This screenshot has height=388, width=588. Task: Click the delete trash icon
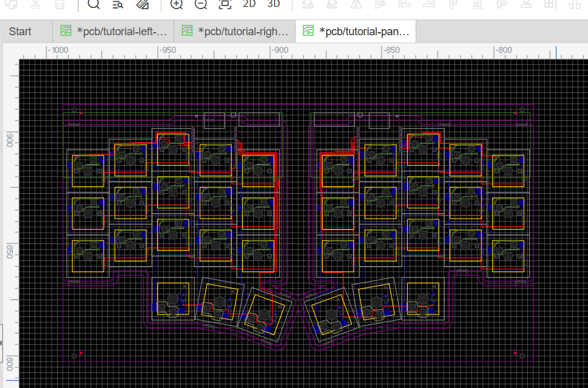pos(59,4)
